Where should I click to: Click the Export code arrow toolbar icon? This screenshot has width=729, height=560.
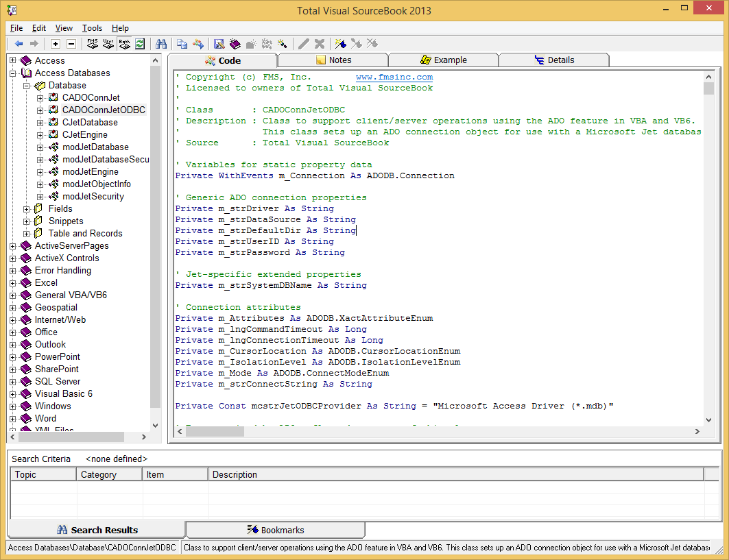(x=198, y=44)
